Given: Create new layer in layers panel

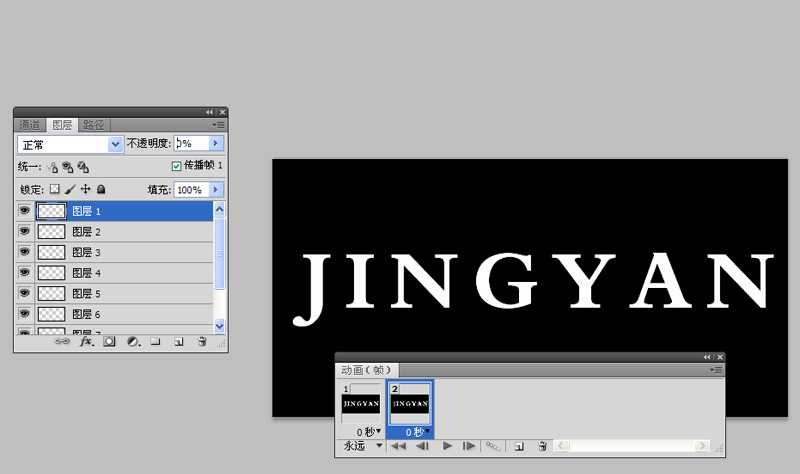Looking at the screenshot, I should point(178,342).
